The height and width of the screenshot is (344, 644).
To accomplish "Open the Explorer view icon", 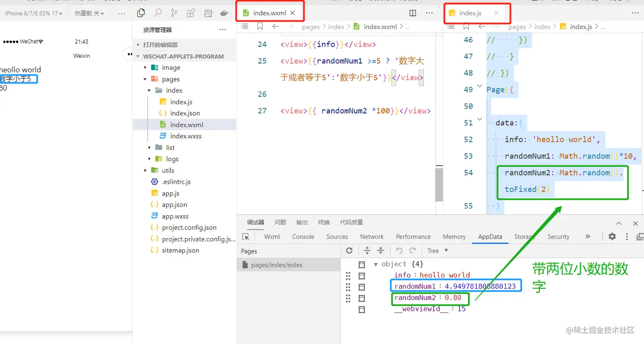I will 141,13.
